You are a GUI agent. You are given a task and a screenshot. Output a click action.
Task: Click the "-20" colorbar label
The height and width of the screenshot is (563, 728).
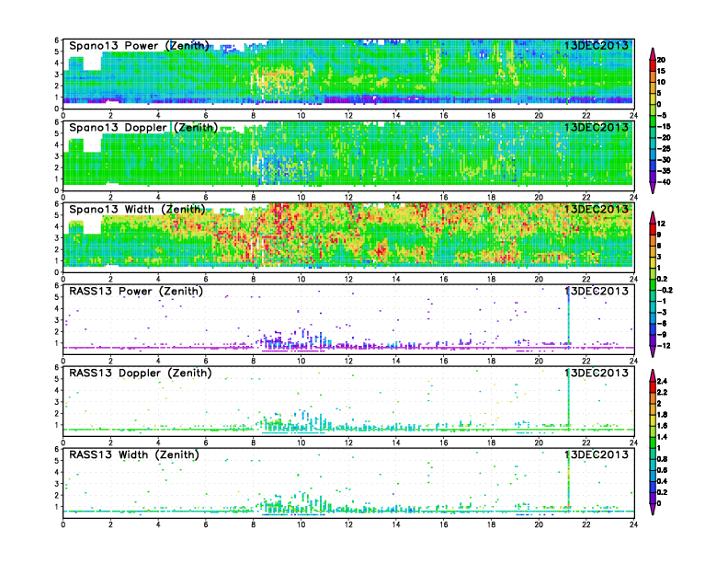click(x=664, y=137)
